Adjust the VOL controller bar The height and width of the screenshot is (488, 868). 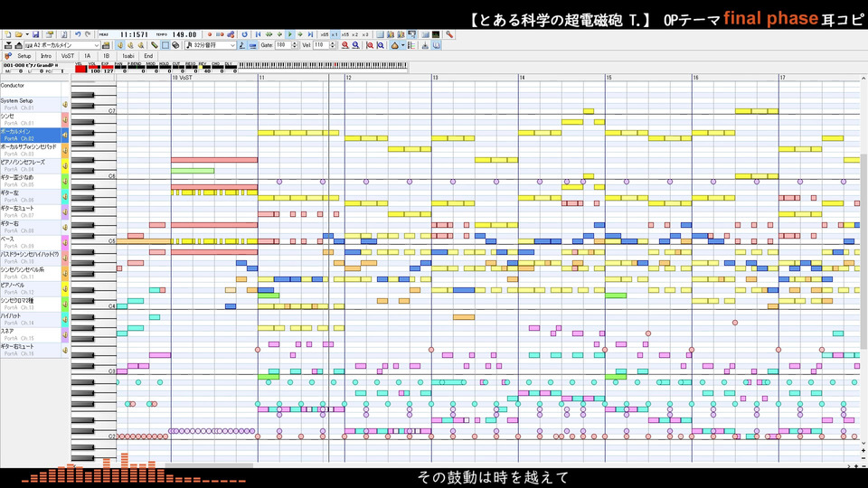pyautogui.click(x=94, y=66)
